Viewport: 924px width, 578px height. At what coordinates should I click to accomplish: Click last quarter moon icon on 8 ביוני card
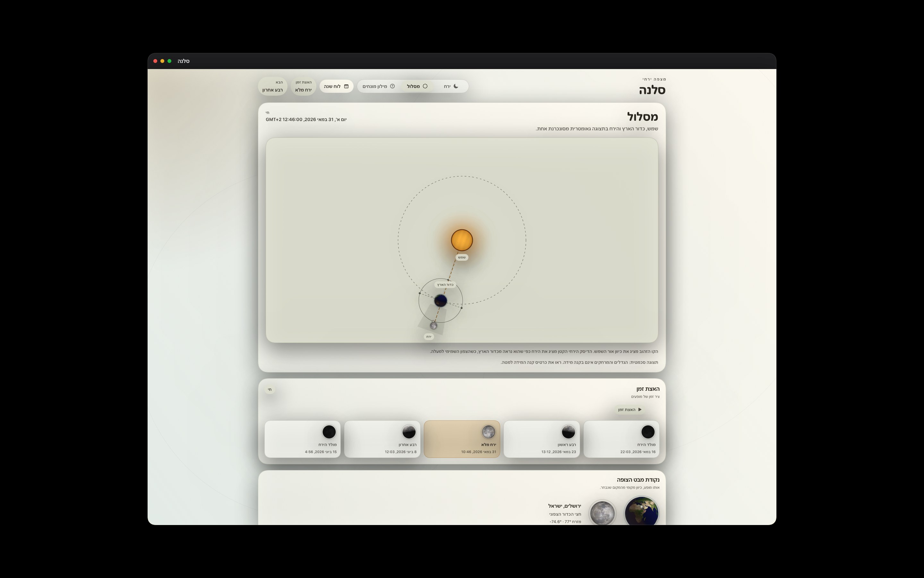click(408, 432)
